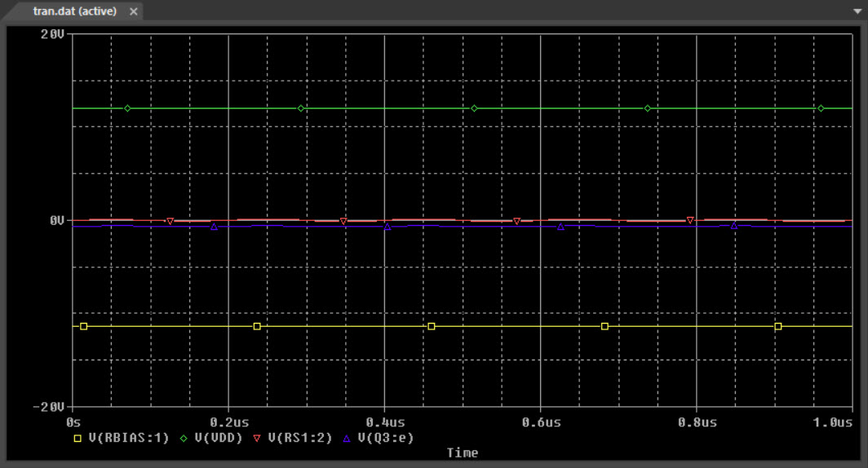Viewport: 868px width, 468px height.
Task: Click the red triangle symbol for V(RS1:2)
Action: tap(258, 438)
